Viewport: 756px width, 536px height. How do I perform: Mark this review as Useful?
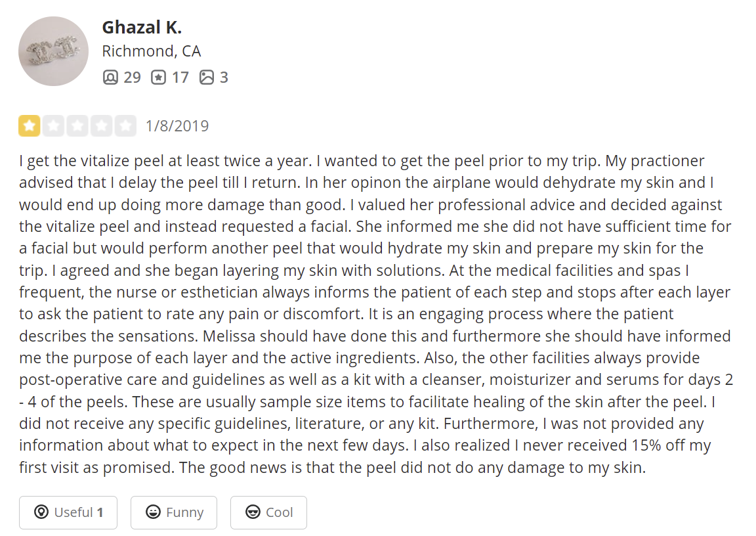tap(68, 512)
